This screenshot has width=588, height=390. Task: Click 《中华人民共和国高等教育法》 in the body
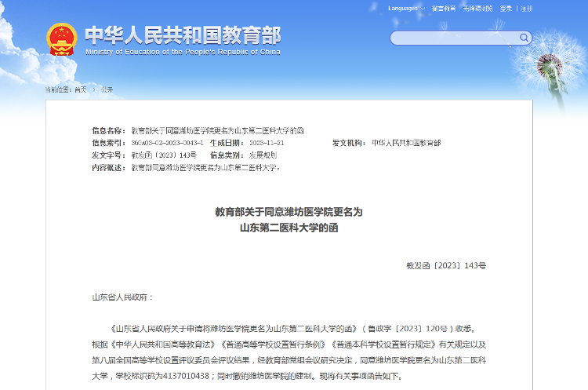(x=163, y=344)
